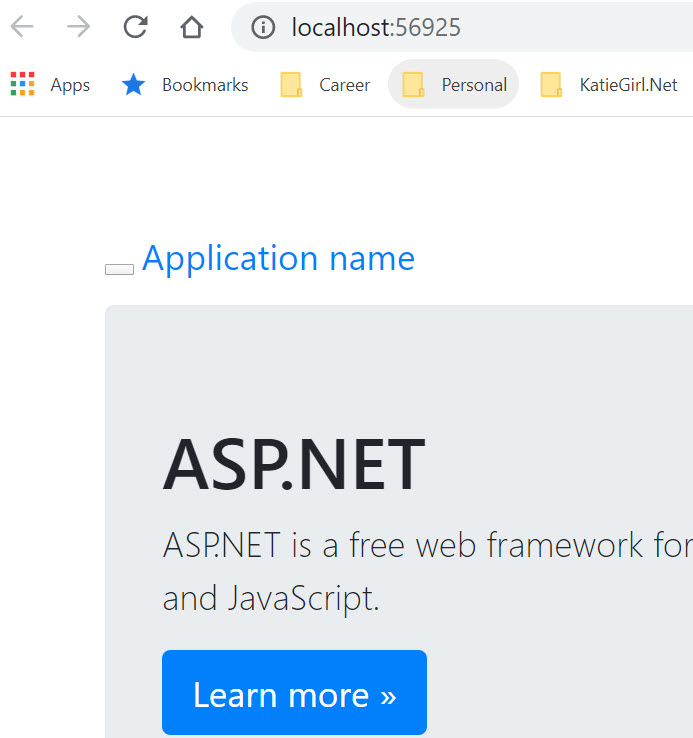View site information icon in address bar
This screenshot has width=693, height=738.
coord(263,27)
